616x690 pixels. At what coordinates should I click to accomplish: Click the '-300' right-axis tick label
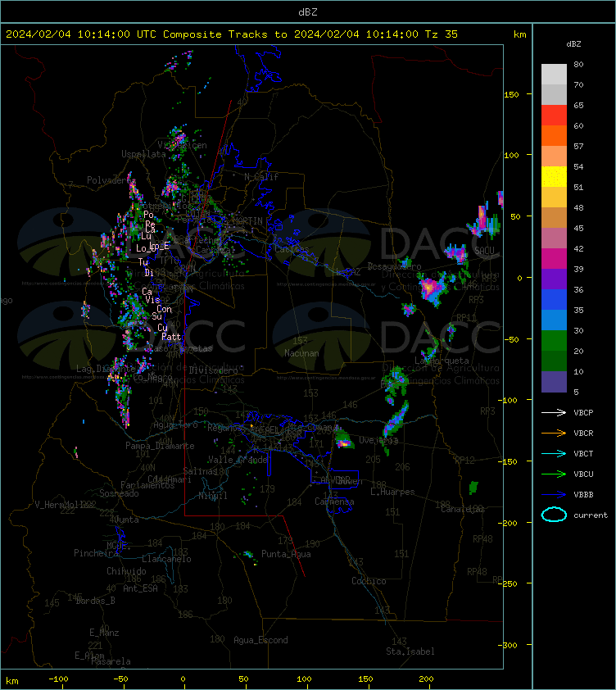click(x=509, y=645)
